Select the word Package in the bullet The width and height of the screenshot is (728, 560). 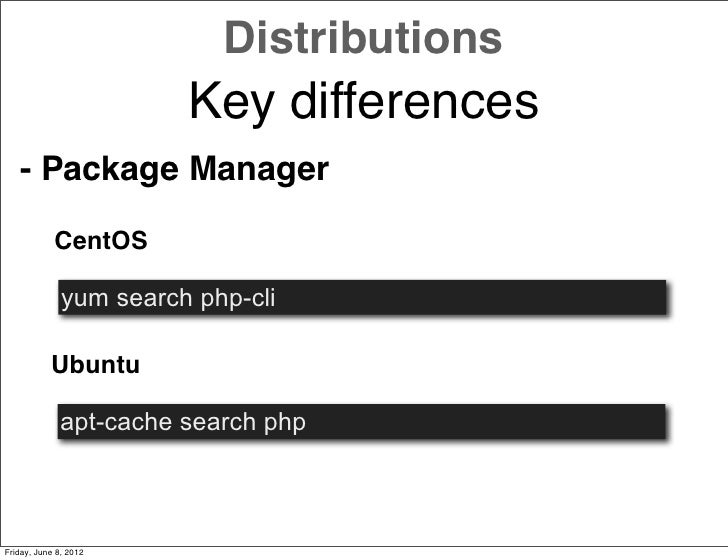pos(110,169)
